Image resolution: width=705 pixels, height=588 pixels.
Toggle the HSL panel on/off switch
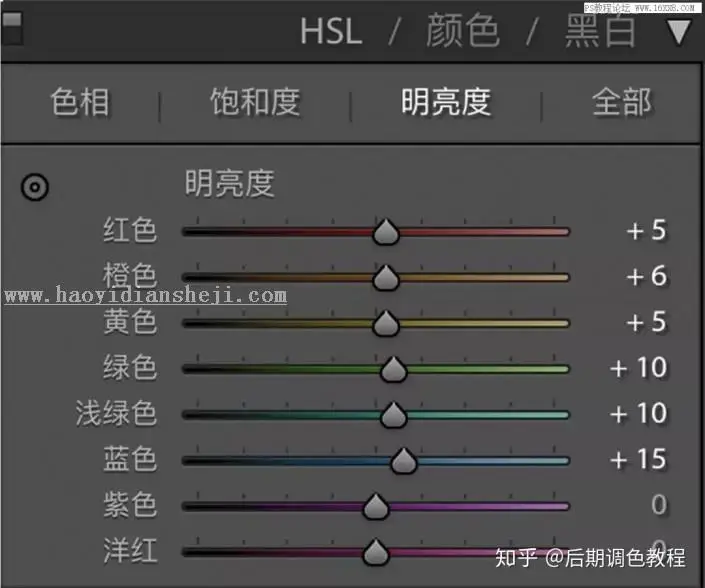pyautogui.click(x=12, y=29)
